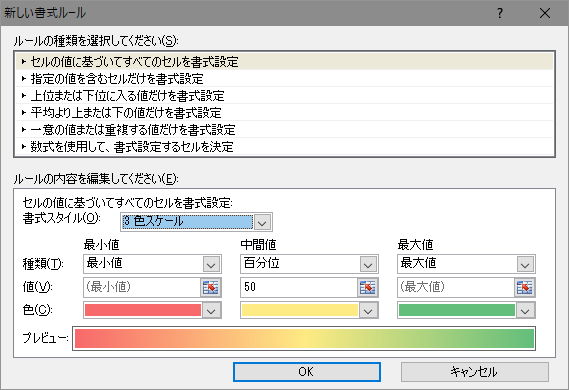
Task: Click the ルールの種類を選択してください(S): label
Action: coord(96,41)
